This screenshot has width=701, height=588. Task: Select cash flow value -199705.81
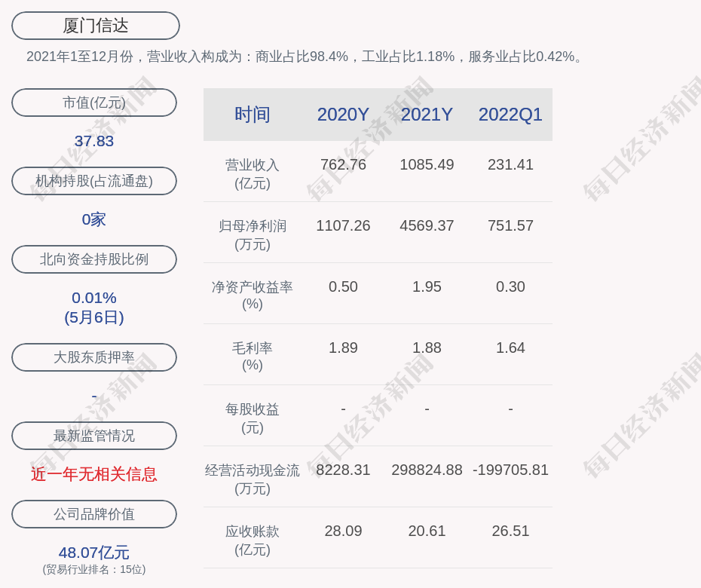[510, 470]
